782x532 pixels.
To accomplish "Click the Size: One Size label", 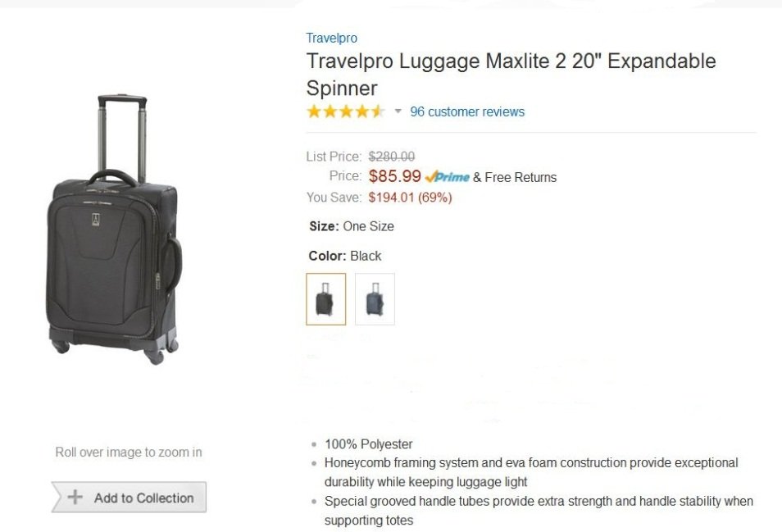I will coord(351,226).
